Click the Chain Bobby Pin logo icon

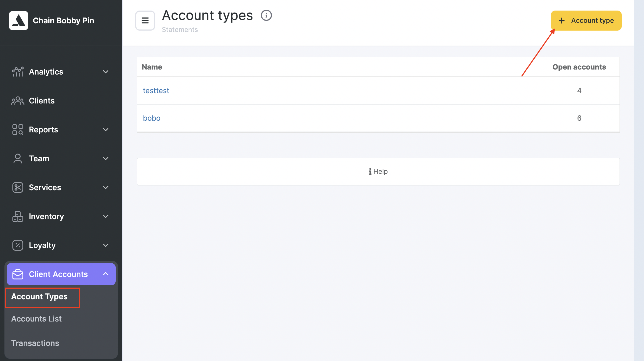(x=19, y=21)
